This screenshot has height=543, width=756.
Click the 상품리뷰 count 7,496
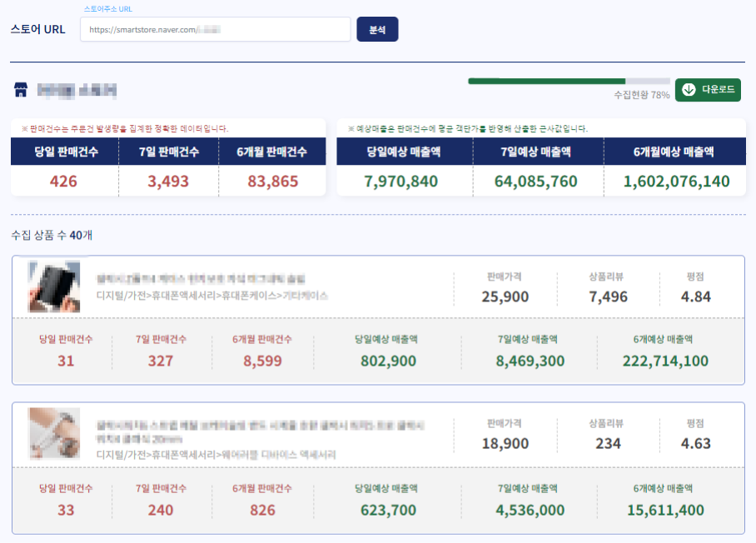point(608,297)
